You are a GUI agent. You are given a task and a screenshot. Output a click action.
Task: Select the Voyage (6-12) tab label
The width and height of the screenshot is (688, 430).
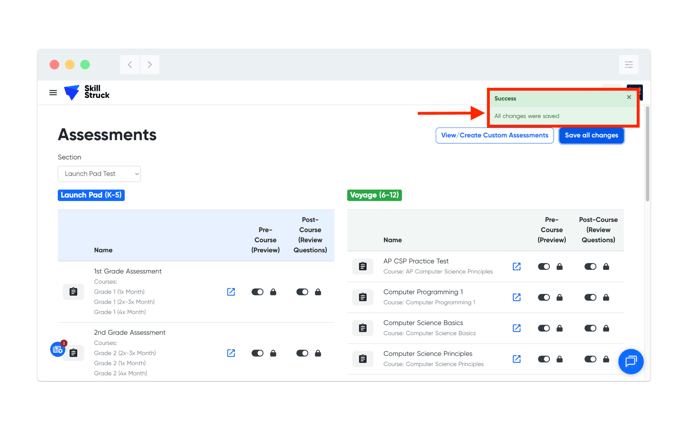pyautogui.click(x=374, y=195)
